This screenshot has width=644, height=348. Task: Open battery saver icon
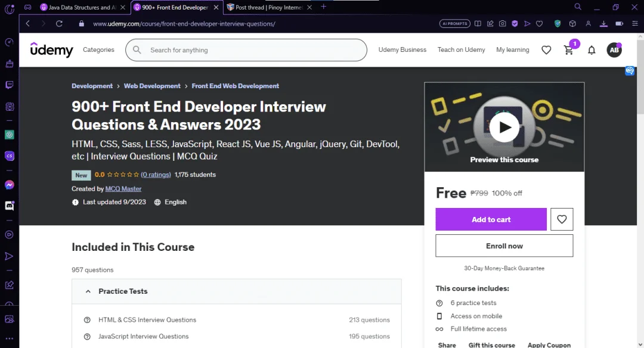(x=620, y=24)
